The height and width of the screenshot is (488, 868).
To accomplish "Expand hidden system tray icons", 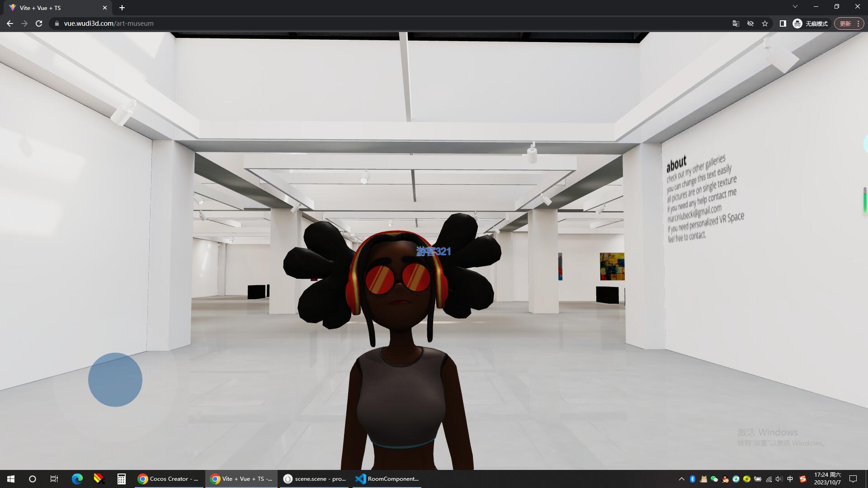I will pos(681,479).
